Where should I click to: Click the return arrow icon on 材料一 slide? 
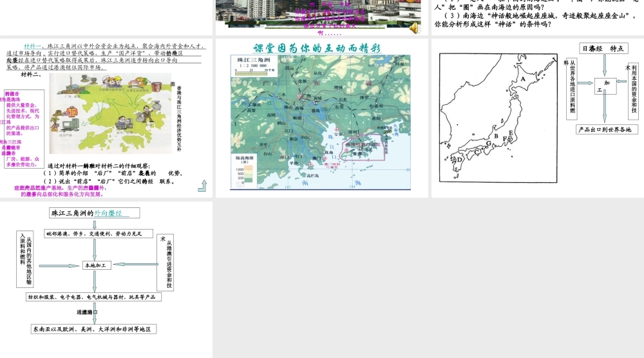click(x=202, y=186)
